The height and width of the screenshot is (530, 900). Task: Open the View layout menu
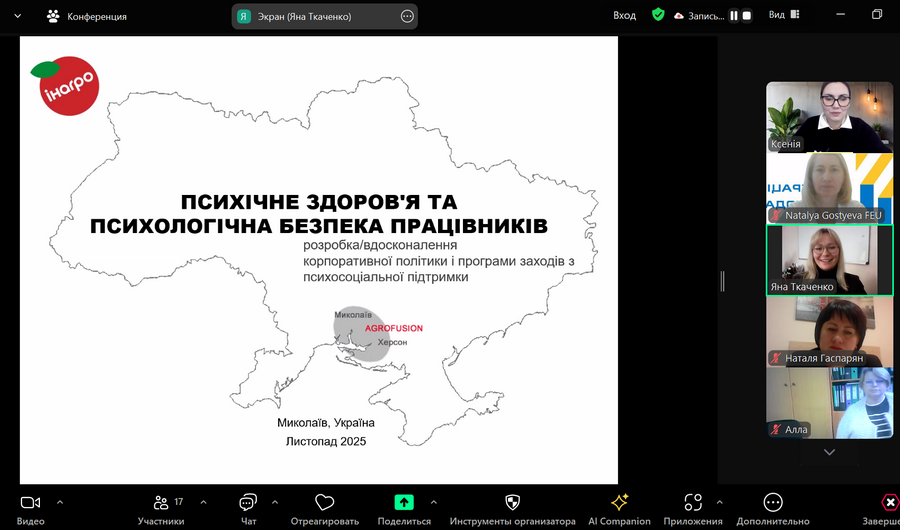(784, 16)
